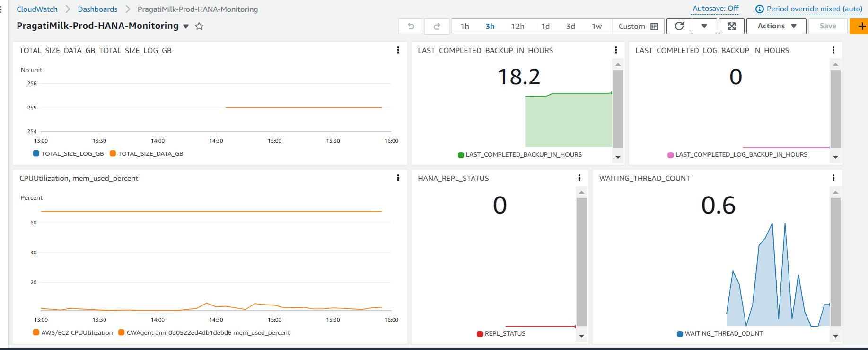
Task: Select the 3d time range
Action: tap(570, 27)
